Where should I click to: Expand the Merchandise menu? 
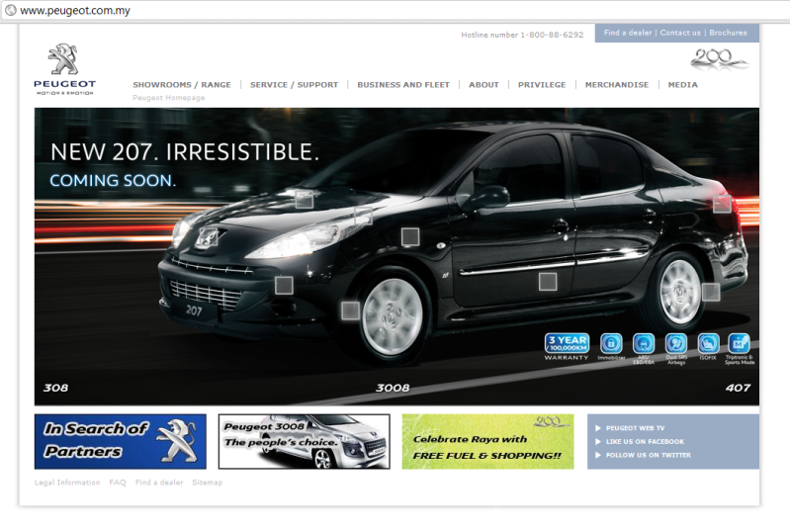[x=617, y=85]
